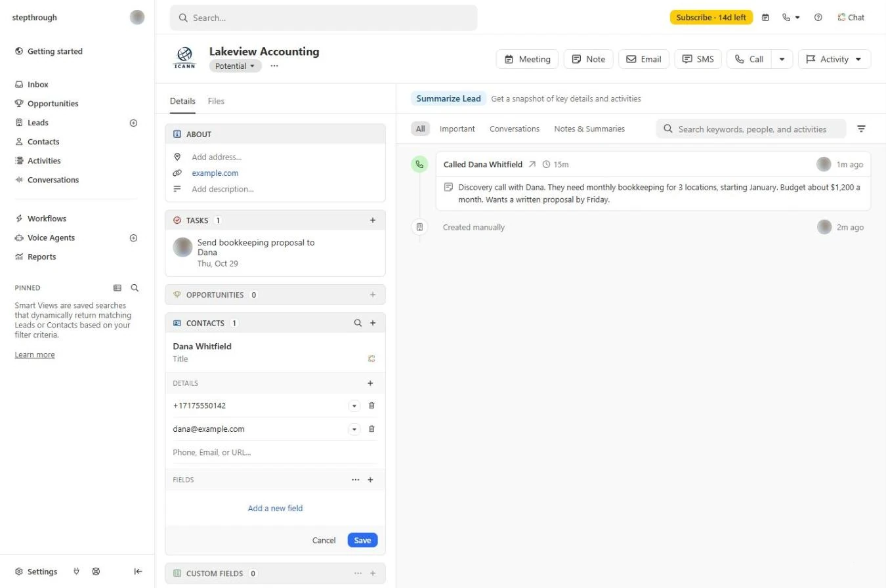Screen dimensions: 886x588
Task: Open the call detail arrow icon
Action: [532, 165]
